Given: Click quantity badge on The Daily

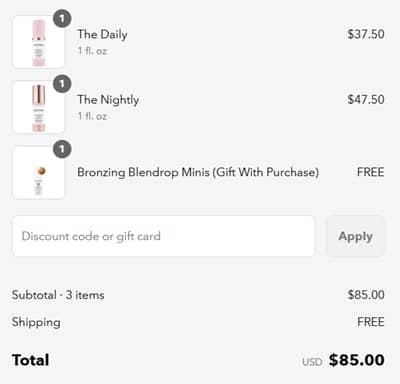Looking at the screenshot, I should pos(62,19).
